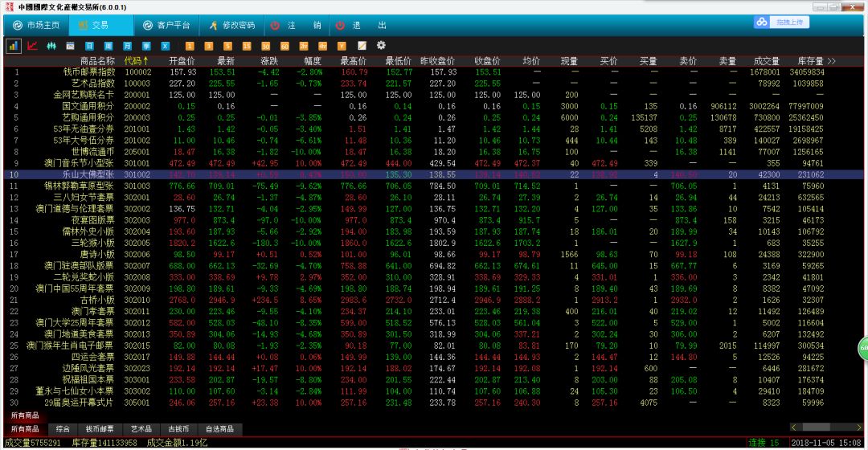Click the 连接 connection status indicator

coord(764,443)
